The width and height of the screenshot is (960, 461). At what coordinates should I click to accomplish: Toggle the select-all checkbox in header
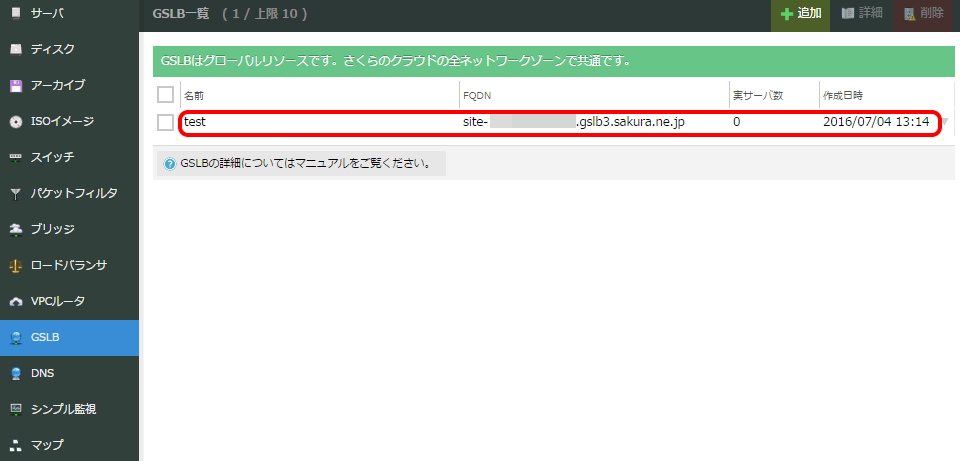pos(166,95)
